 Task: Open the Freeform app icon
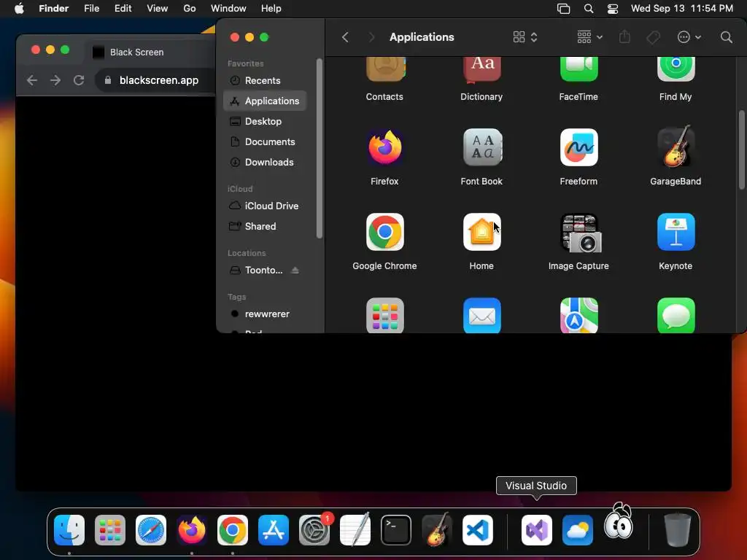click(x=578, y=147)
